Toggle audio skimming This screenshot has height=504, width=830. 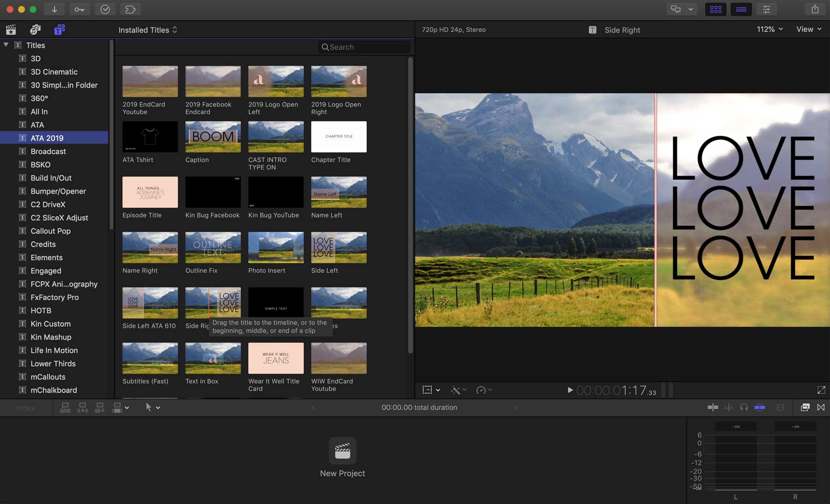coord(729,407)
